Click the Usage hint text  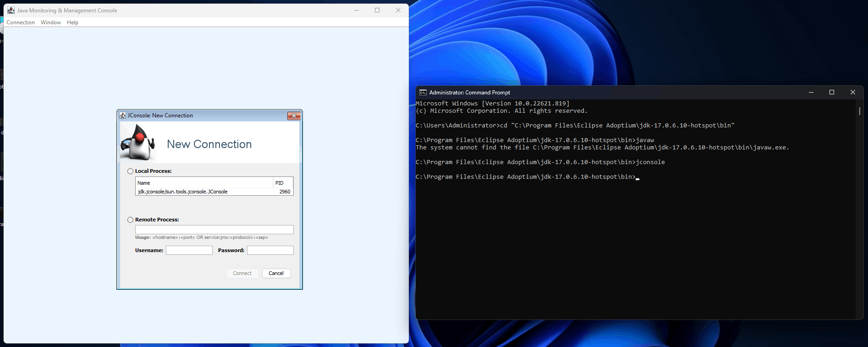[202, 237]
